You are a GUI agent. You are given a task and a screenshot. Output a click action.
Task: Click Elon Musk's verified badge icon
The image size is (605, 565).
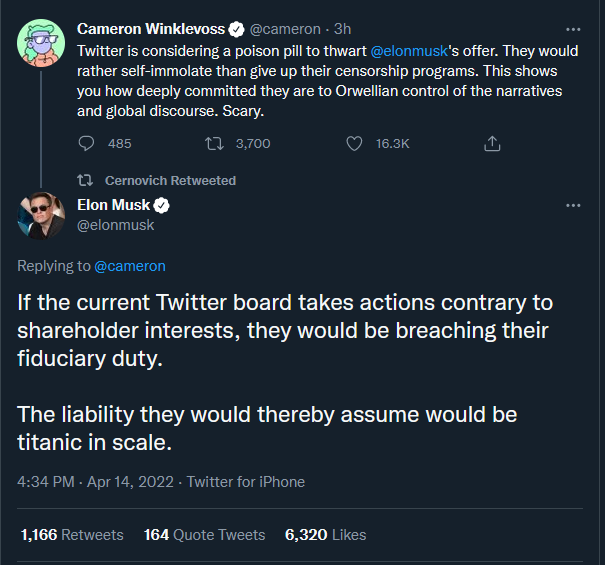tap(162, 205)
